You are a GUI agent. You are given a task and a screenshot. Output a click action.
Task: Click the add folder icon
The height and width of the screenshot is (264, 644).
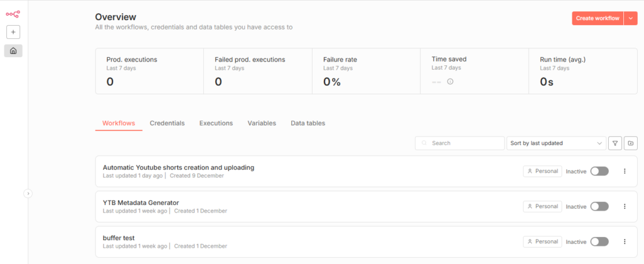click(631, 143)
